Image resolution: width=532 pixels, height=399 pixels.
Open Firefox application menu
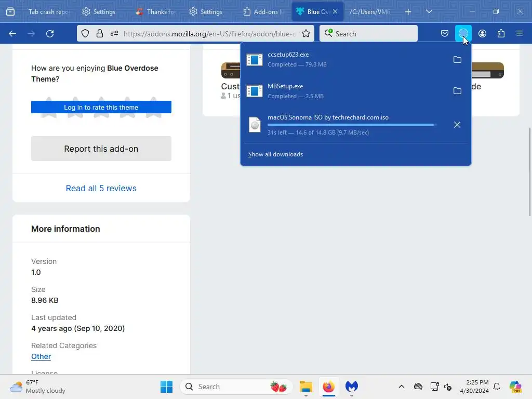[520, 34]
